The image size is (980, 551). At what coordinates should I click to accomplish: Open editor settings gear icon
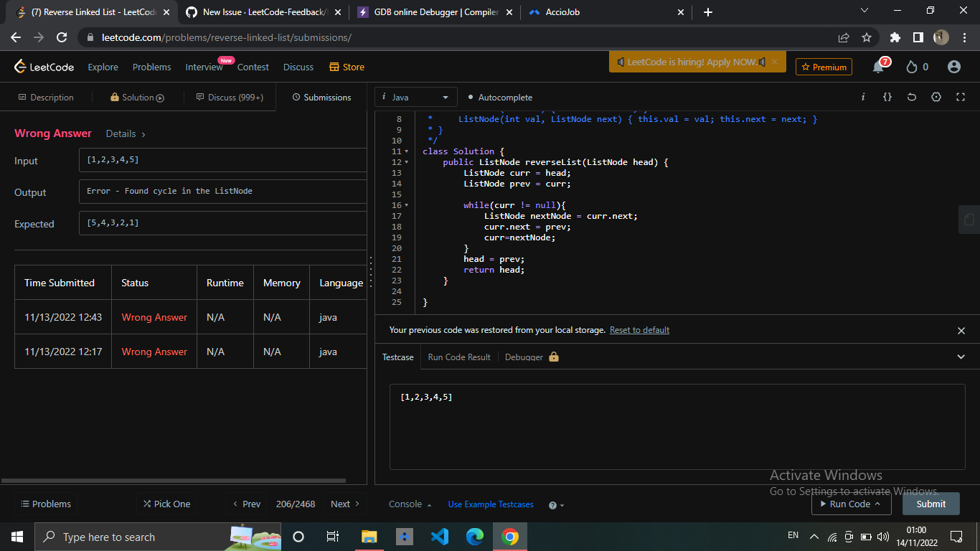[936, 97]
